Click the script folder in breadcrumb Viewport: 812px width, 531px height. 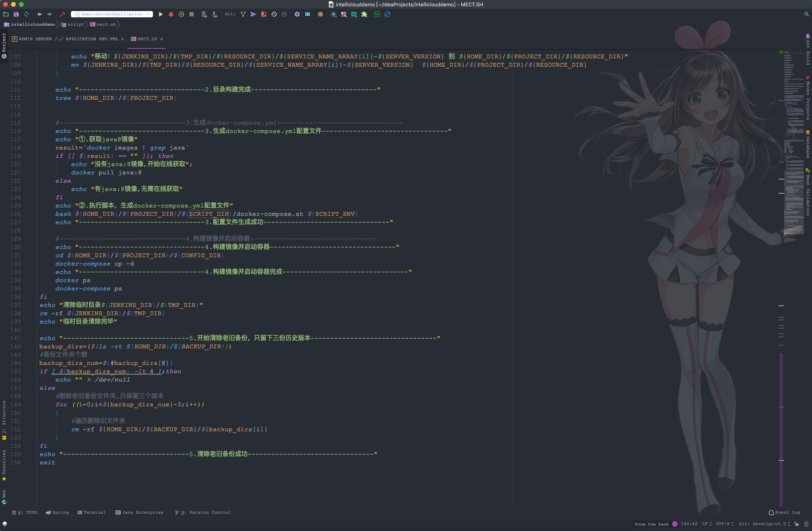(x=73, y=24)
